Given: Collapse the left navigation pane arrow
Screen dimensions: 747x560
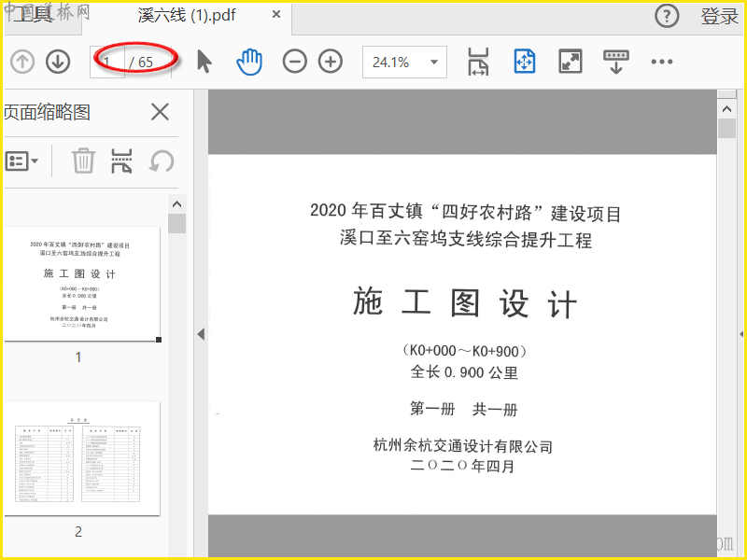Looking at the screenshot, I should [x=201, y=334].
